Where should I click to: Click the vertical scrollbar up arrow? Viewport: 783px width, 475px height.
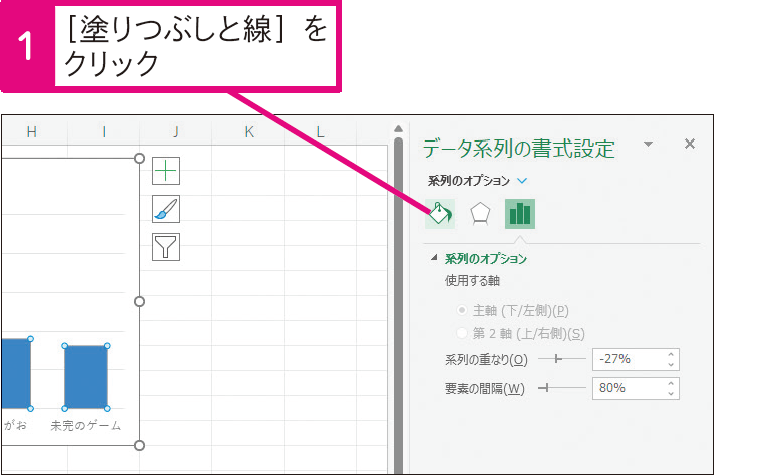tap(398, 128)
